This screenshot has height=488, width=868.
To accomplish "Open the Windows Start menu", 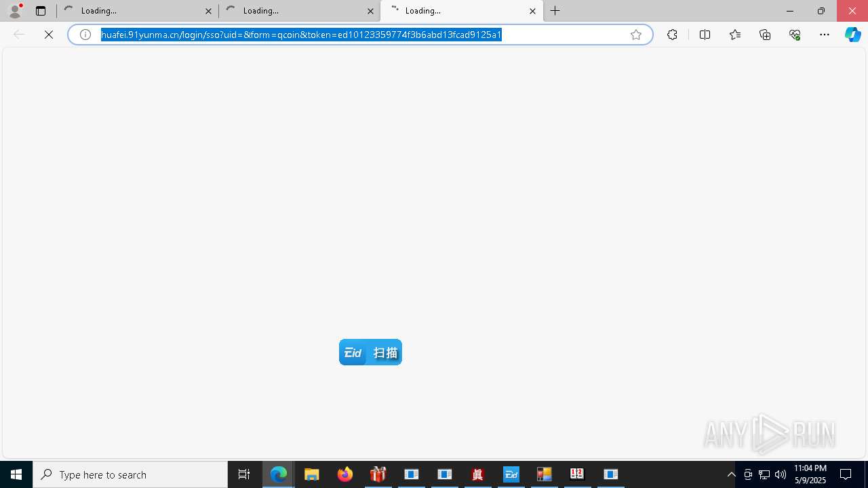I will tap(16, 474).
